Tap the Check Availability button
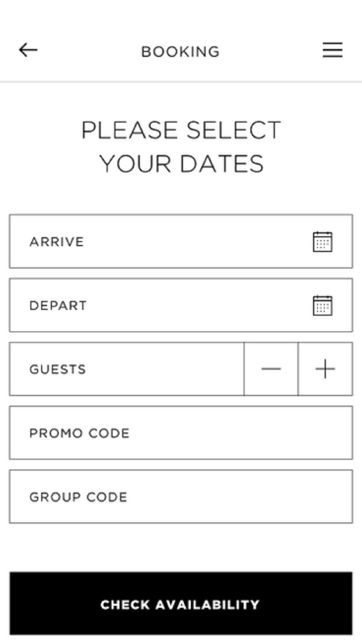This screenshot has width=362, height=644. pos(181,603)
